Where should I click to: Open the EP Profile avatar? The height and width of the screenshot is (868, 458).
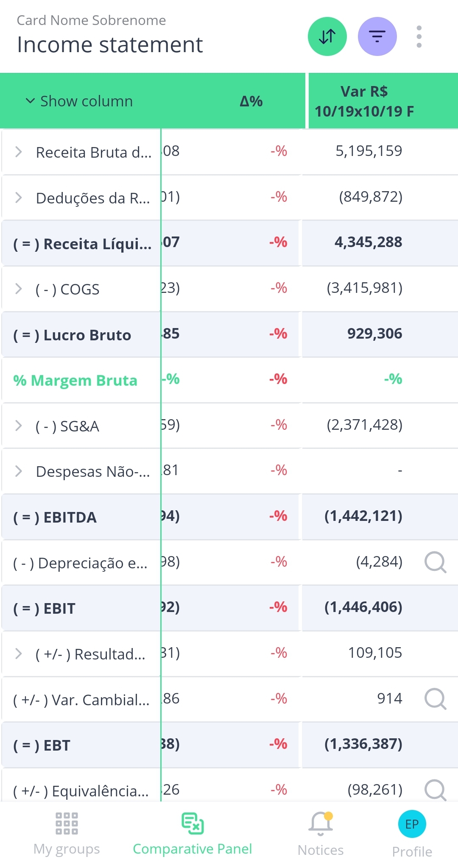[x=412, y=824]
